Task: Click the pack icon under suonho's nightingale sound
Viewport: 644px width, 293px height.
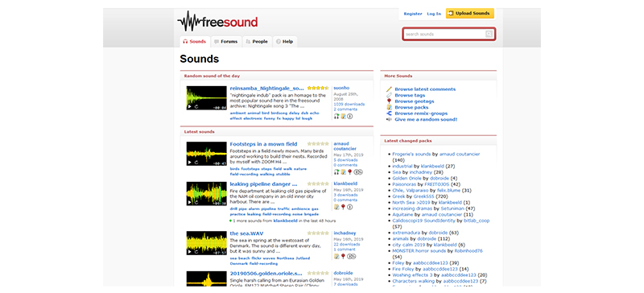Action: click(343, 116)
